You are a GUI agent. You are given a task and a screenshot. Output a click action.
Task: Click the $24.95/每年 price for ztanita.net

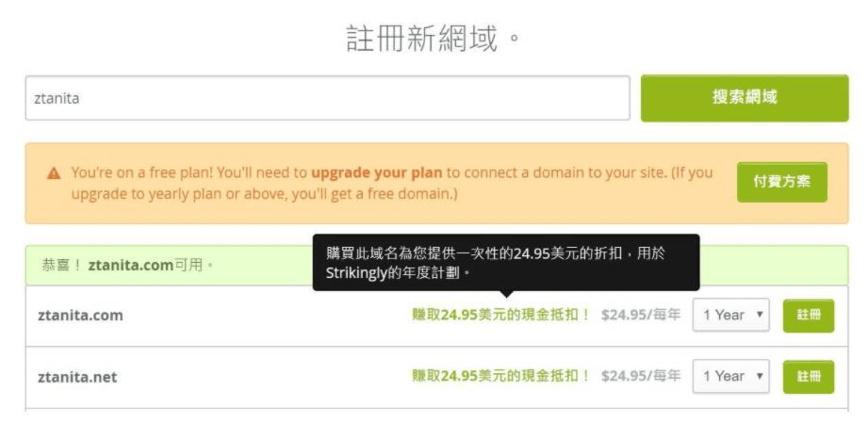[x=641, y=377]
